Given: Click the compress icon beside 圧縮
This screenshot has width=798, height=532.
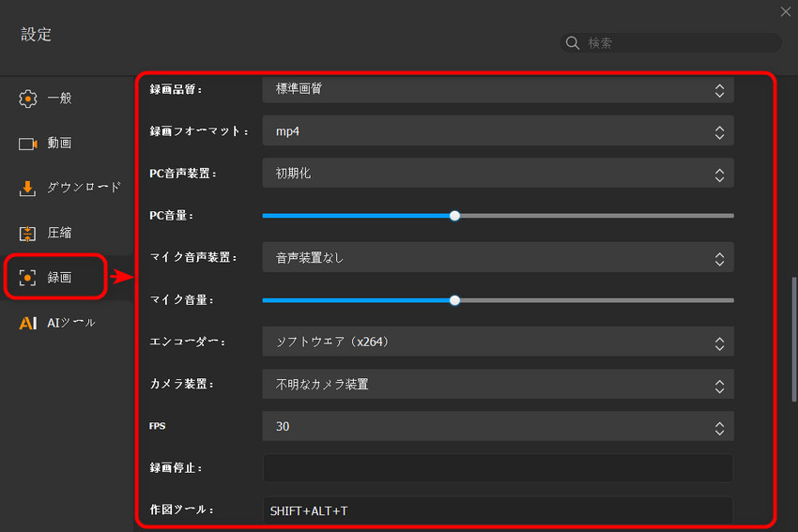Looking at the screenshot, I should point(27,234).
